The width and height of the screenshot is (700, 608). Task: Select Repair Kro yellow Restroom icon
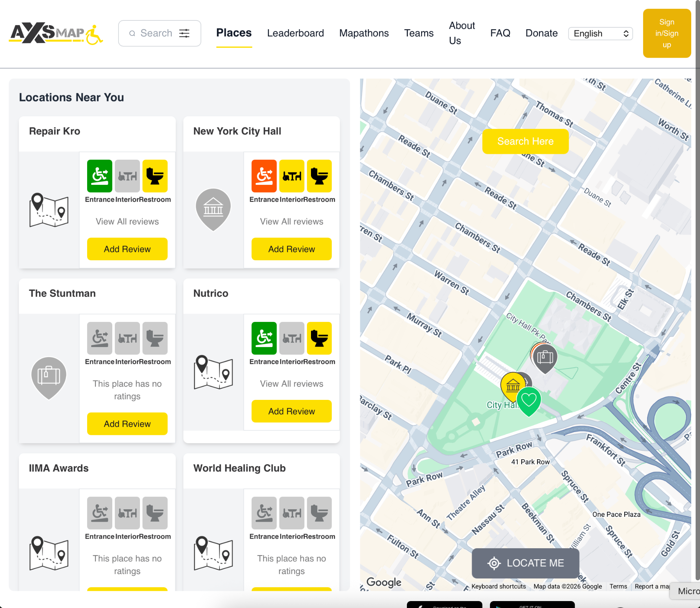tap(155, 176)
